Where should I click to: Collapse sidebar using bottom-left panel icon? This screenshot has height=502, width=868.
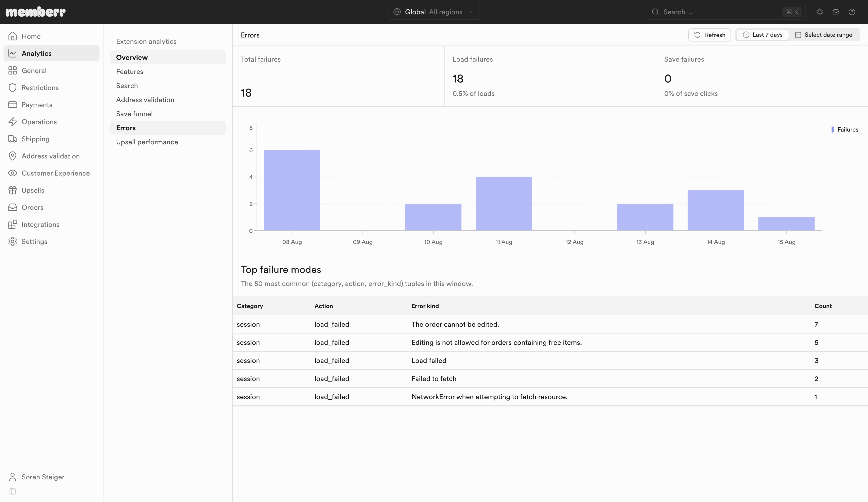coord(12,491)
